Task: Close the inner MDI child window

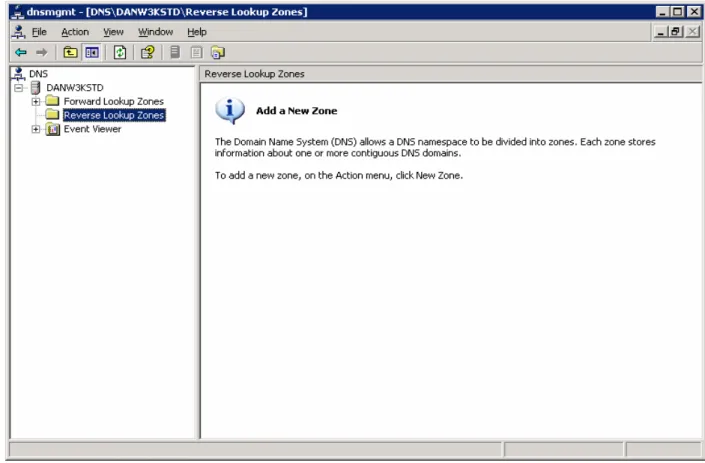Action: click(693, 32)
